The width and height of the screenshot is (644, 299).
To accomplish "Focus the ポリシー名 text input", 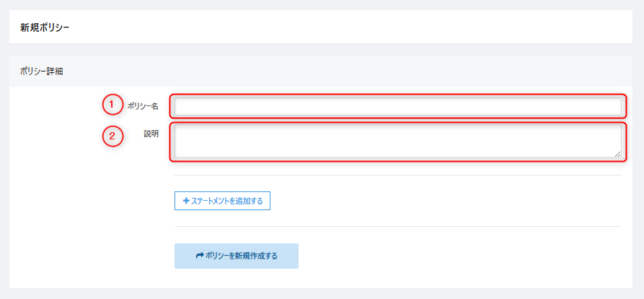I will pos(397,107).
